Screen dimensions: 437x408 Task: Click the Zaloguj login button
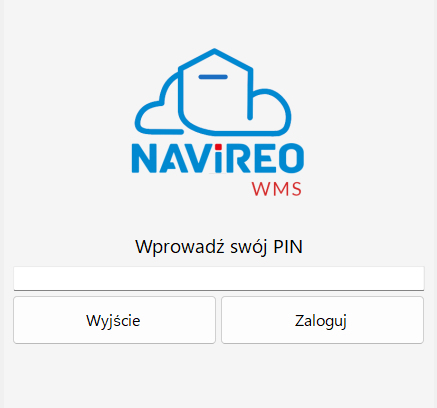(322, 320)
